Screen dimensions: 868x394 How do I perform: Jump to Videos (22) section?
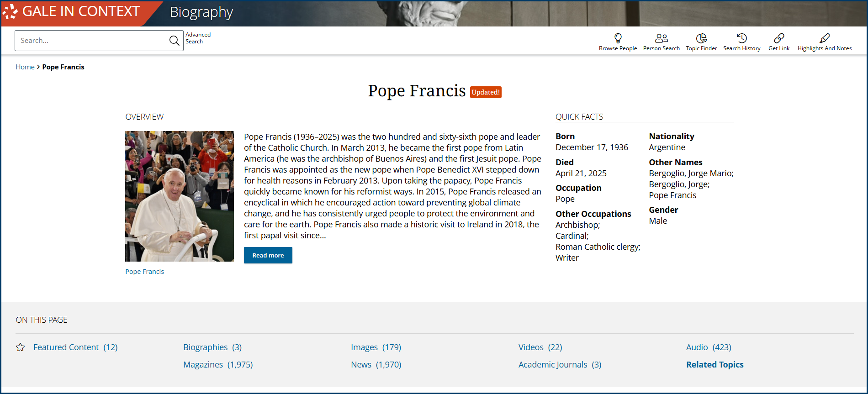point(540,347)
